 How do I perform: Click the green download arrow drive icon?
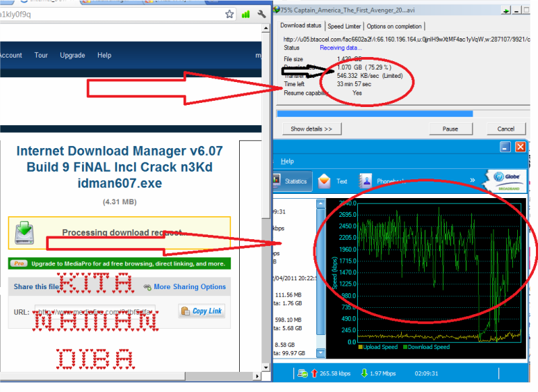point(24,233)
